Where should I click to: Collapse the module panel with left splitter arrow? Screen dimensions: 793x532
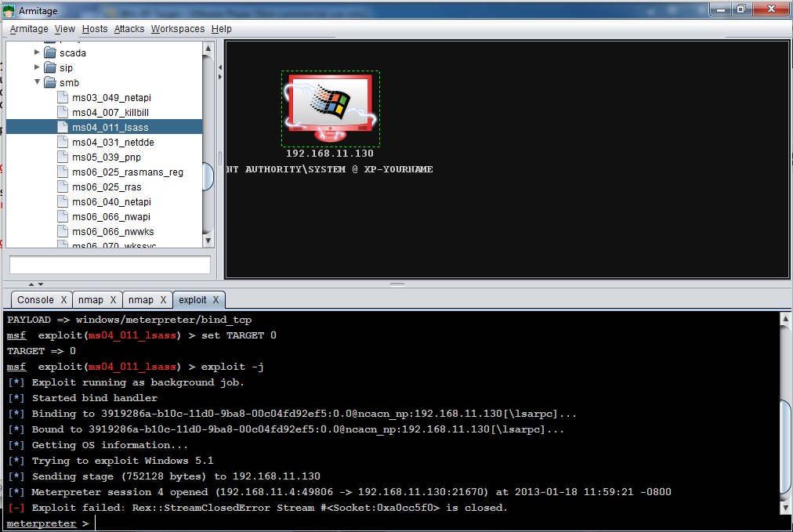[220, 67]
